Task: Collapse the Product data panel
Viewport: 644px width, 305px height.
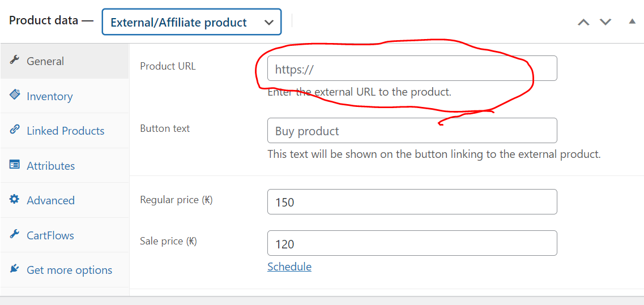Action: (632, 22)
